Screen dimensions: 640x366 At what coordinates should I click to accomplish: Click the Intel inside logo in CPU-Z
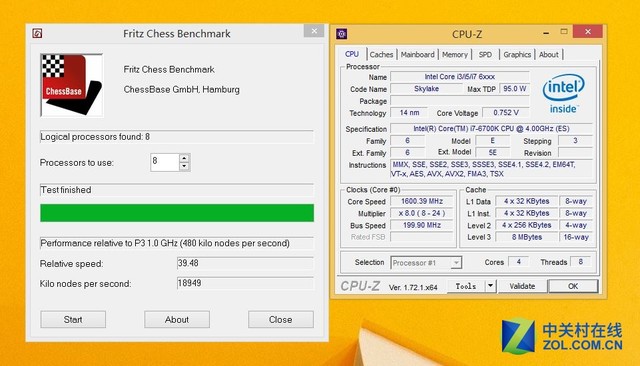pos(563,93)
